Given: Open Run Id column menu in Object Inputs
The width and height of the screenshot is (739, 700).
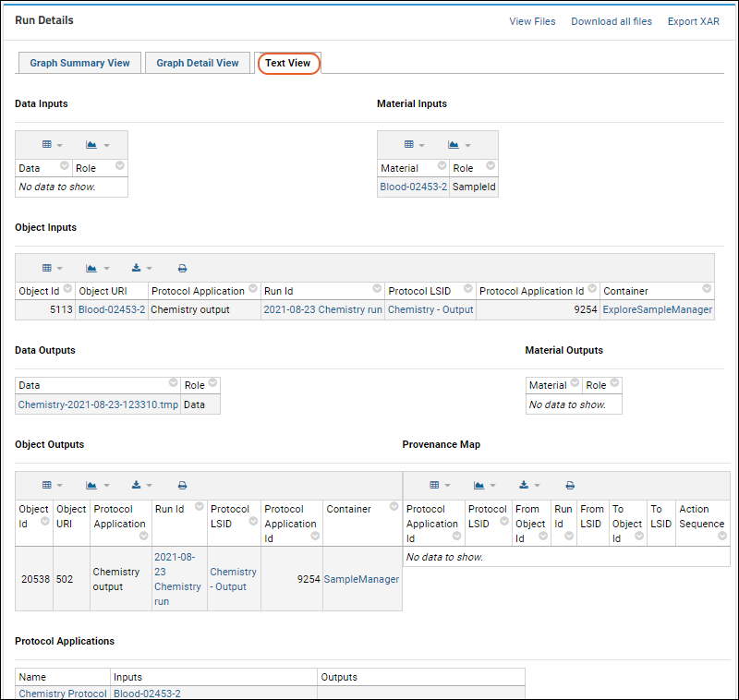Looking at the screenshot, I should pyautogui.click(x=377, y=288).
